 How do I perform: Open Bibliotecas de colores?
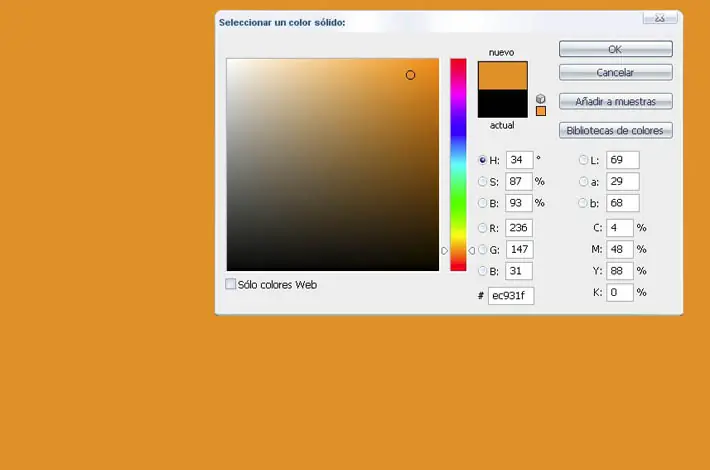point(616,130)
